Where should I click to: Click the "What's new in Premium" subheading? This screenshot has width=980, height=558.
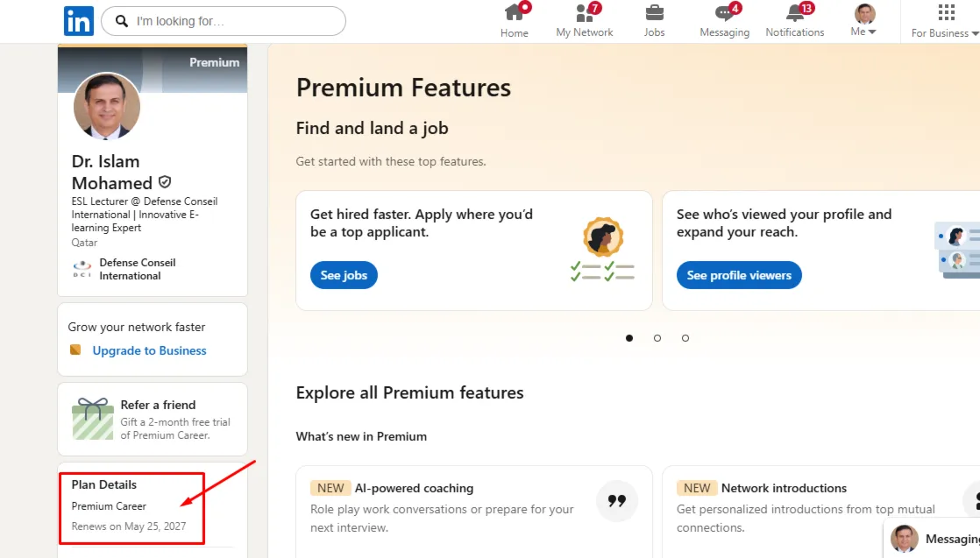(361, 436)
